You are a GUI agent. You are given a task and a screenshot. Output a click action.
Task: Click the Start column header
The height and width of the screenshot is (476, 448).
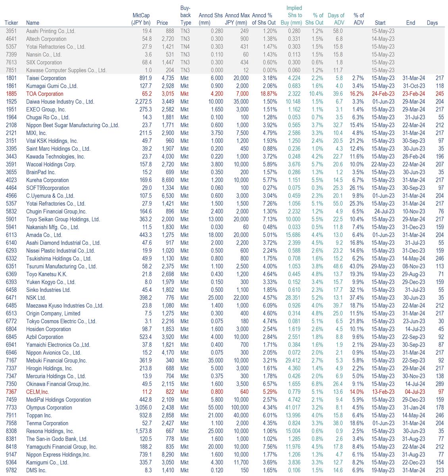tap(380, 23)
